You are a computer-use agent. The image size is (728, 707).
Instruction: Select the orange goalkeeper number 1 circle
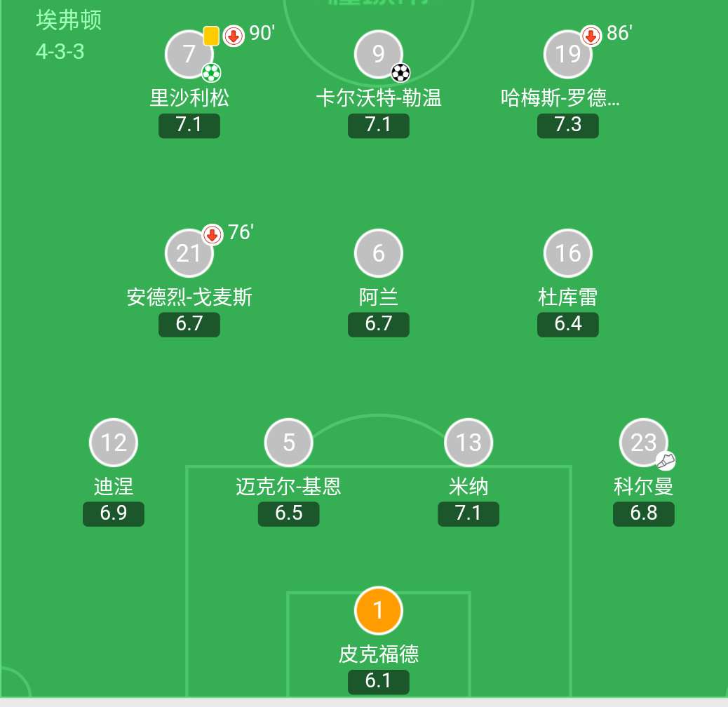379,610
